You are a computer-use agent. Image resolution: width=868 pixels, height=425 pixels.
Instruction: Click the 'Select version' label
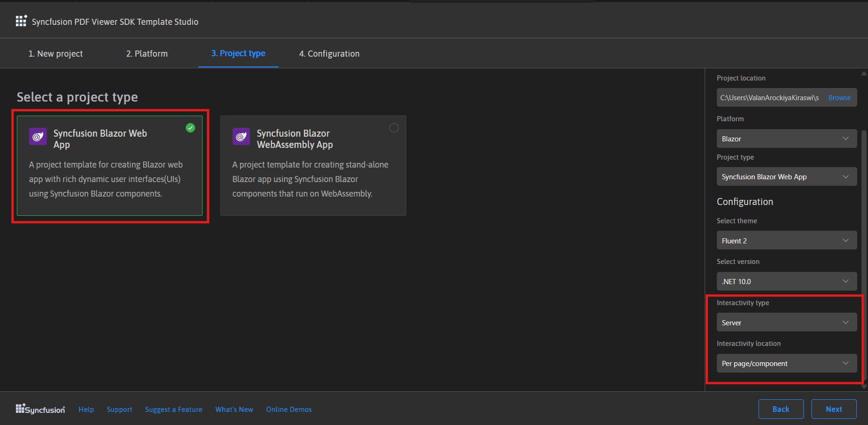(x=738, y=262)
